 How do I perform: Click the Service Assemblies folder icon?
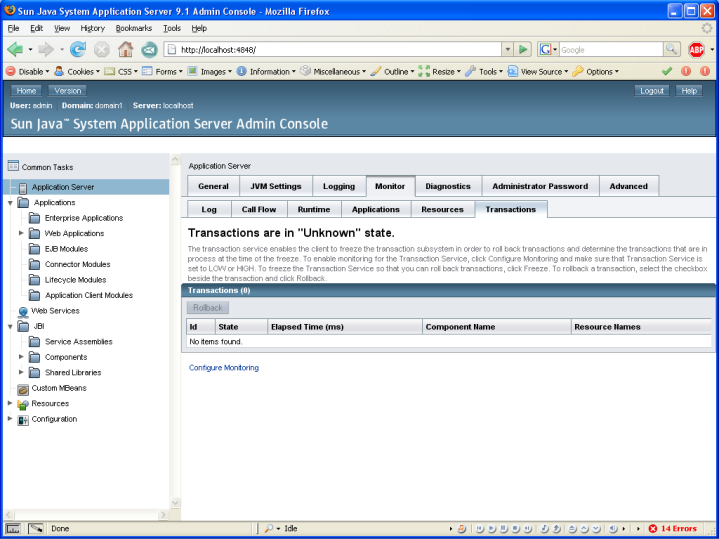coord(34,342)
